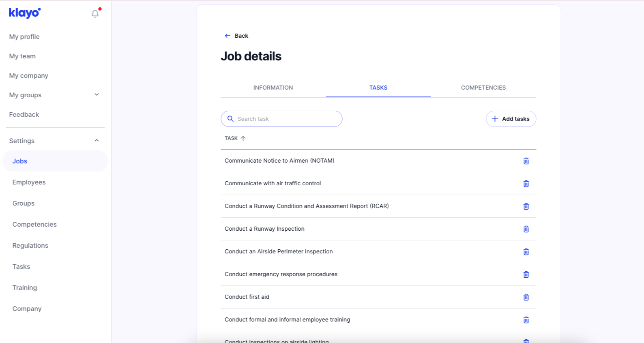Remove the Airside Perimeter Inspection task
Image resolution: width=644 pixels, height=343 pixels.
[526, 252]
